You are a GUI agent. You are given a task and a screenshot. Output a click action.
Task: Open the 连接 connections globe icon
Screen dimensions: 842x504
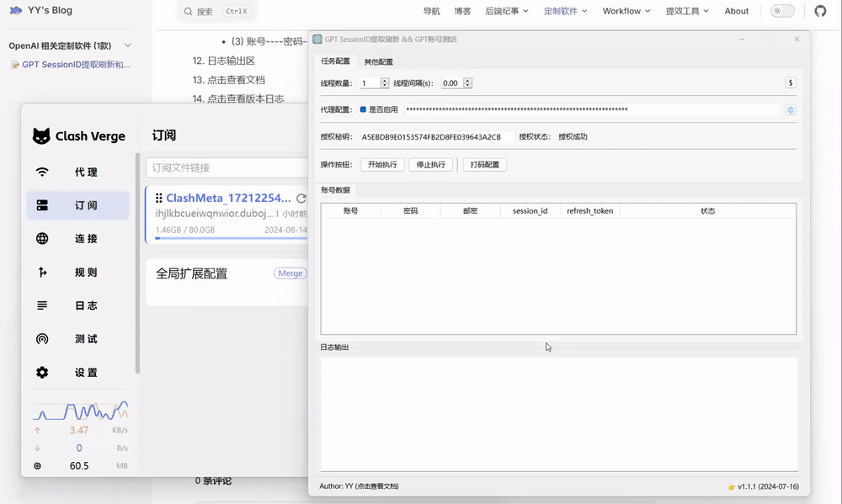(42, 239)
